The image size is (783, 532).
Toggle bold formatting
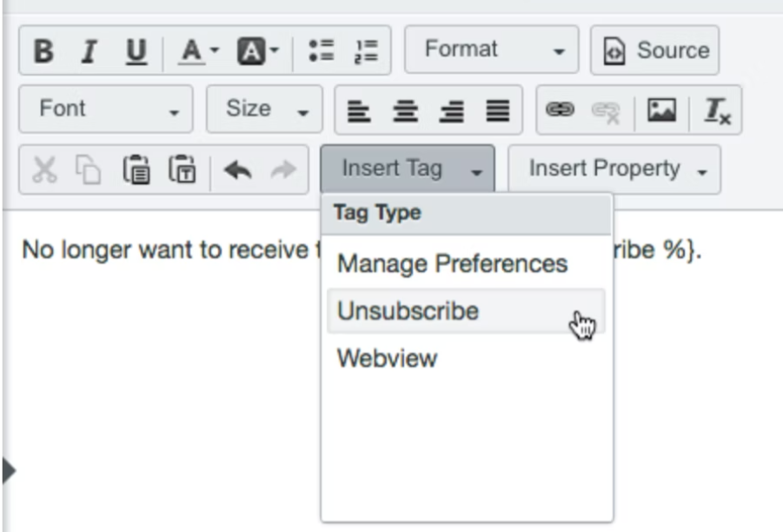coord(44,51)
